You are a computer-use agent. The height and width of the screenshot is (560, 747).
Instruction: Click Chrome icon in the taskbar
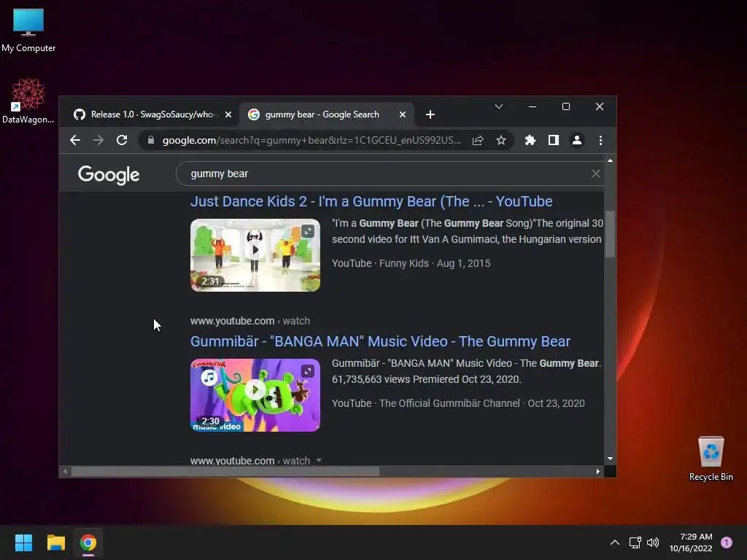[88, 542]
